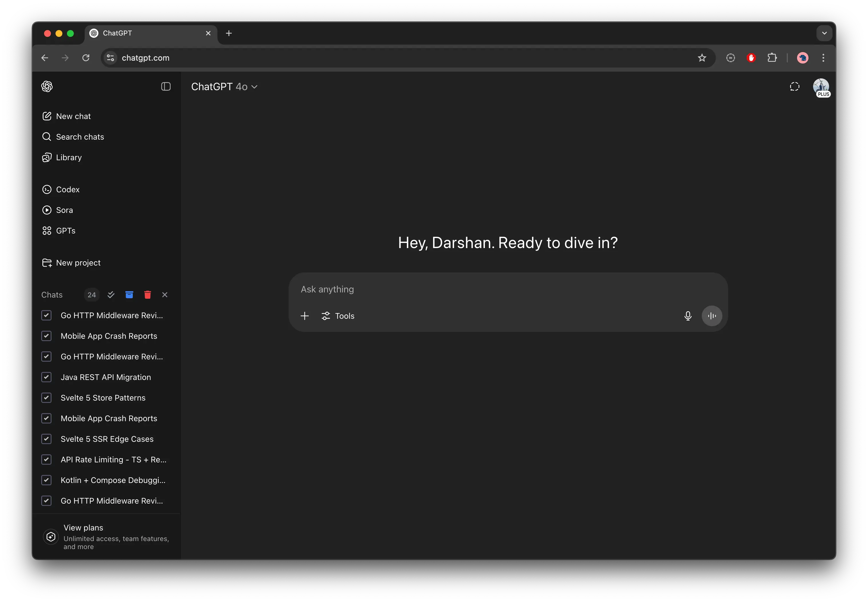Viewport: 868px width, 602px height.
Task: Close the ChatGPT browser tab
Action: [208, 33]
